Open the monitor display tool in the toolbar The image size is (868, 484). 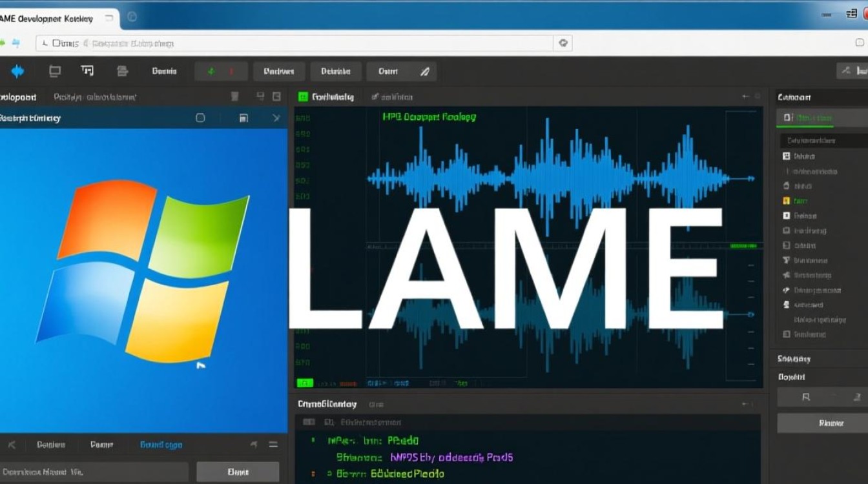click(x=55, y=71)
